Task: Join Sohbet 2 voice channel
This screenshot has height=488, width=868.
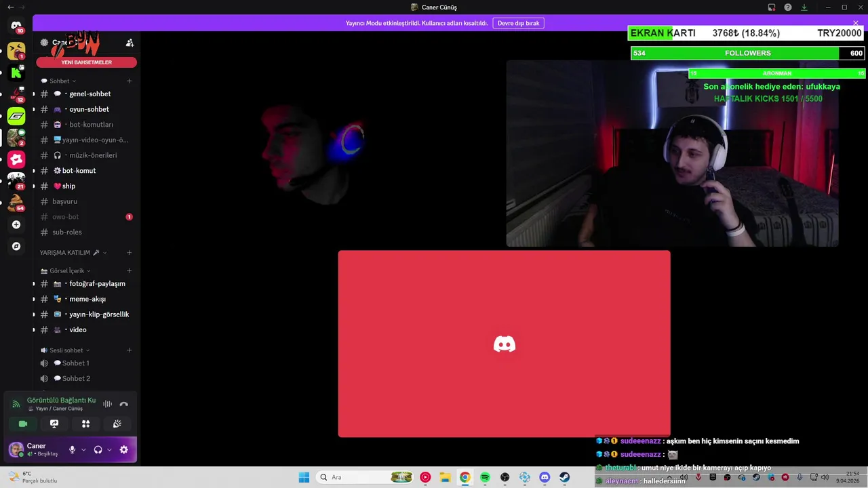Action: (87, 378)
